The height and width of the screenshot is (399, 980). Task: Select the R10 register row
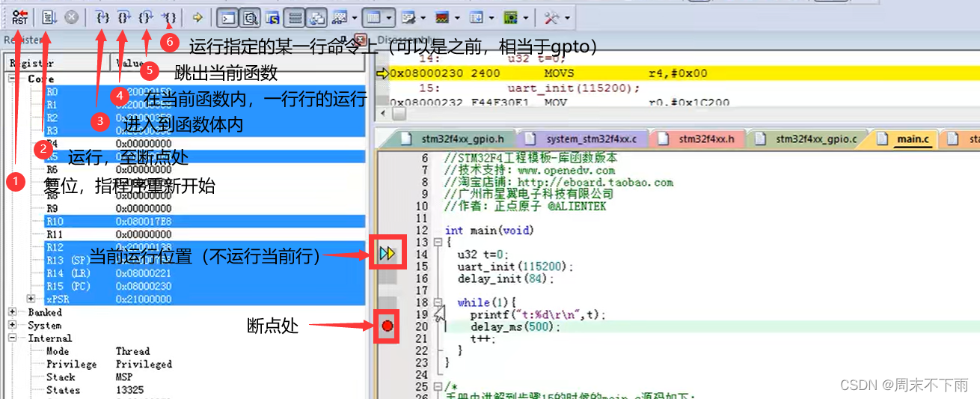click(205, 222)
